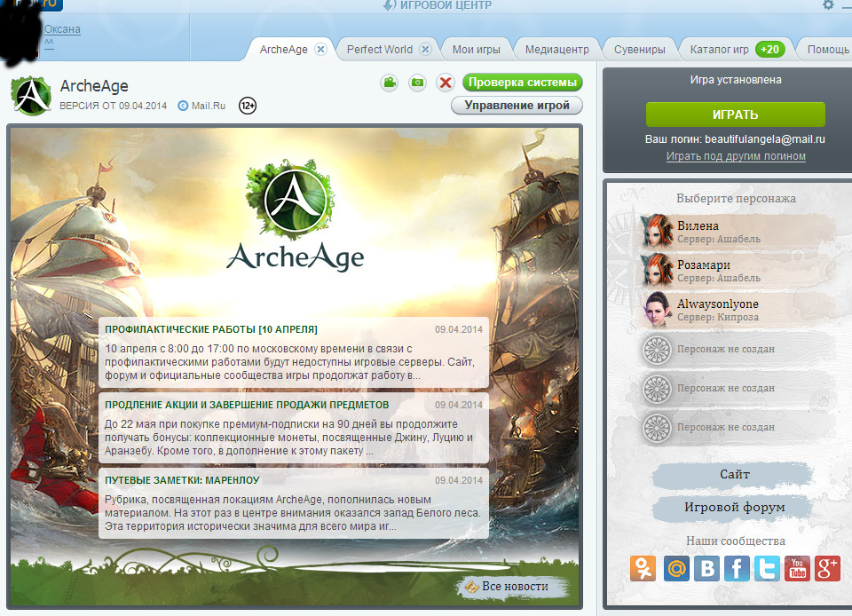This screenshot has height=616, width=852.
Task: Click second Персонаж не создан slot
Action: coord(738,389)
